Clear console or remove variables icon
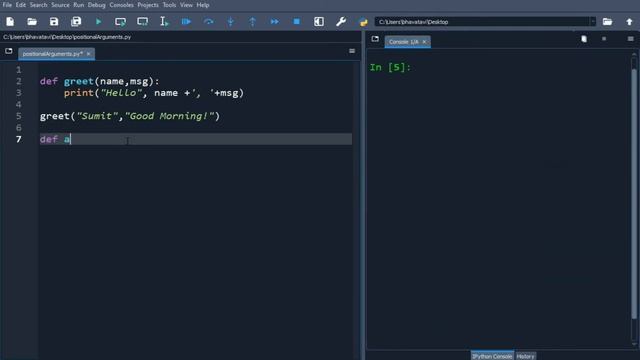 click(584, 39)
